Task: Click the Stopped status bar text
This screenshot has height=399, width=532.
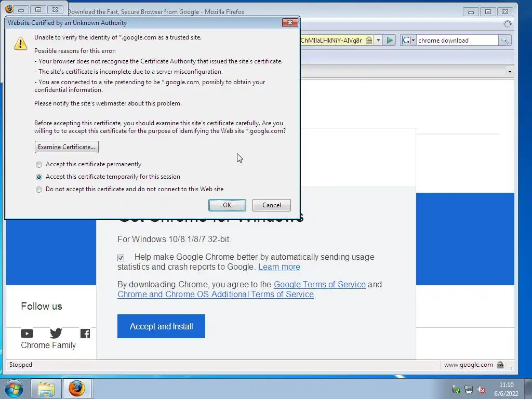Action: (x=21, y=365)
